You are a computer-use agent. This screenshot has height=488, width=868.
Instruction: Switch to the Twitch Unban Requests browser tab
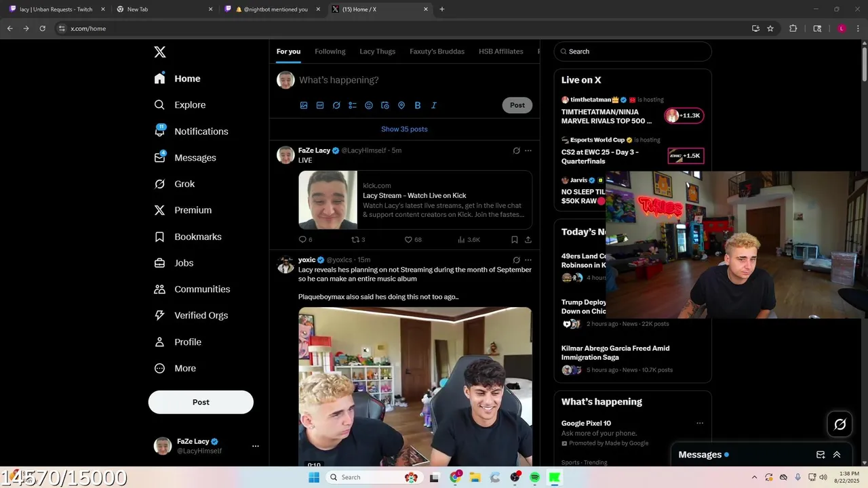(x=56, y=9)
